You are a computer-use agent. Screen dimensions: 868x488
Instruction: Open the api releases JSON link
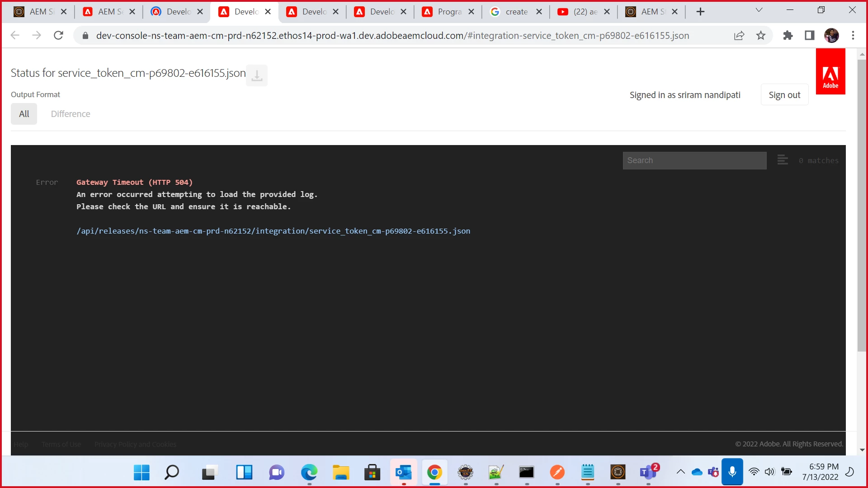coord(273,231)
